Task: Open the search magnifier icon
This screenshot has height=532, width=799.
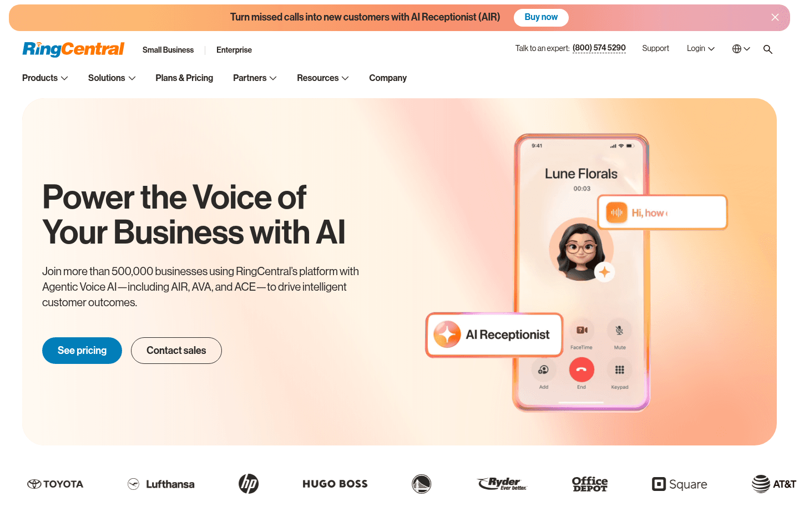Action: [768, 49]
